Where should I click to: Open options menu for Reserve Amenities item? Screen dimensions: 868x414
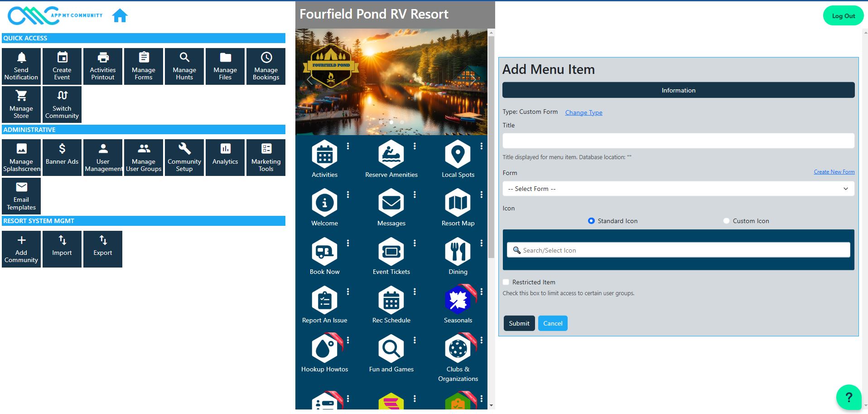click(415, 146)
